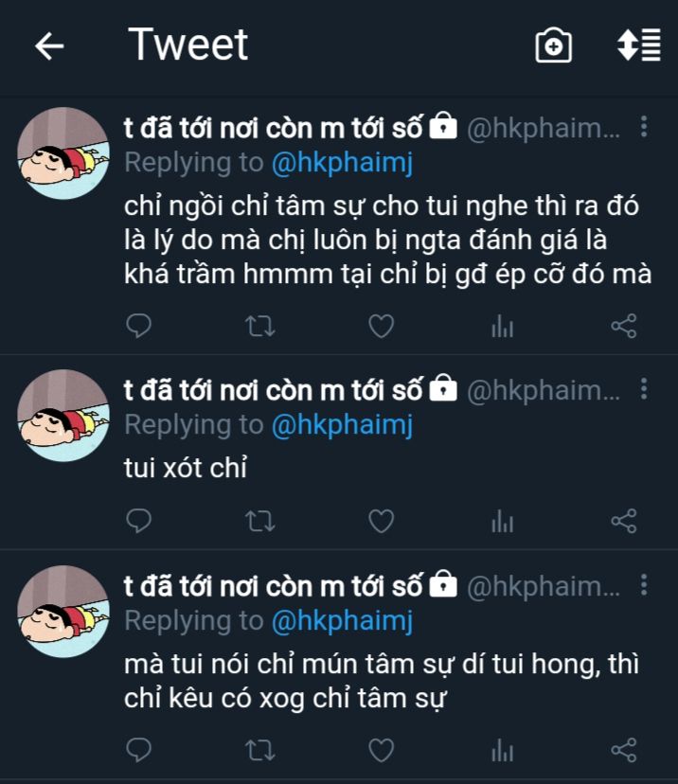Open @hkphaimj link in first tweet's reply line

point(342,163)
